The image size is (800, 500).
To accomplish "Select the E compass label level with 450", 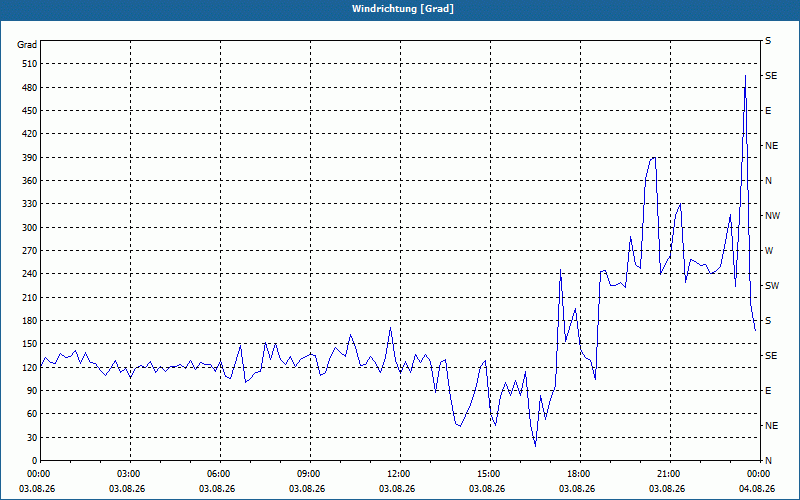I will pyautogui.click(x=768, y=111).
